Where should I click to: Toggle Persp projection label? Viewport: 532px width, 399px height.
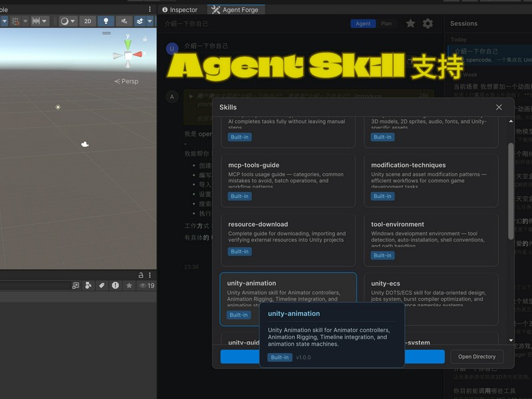point(126,81)
